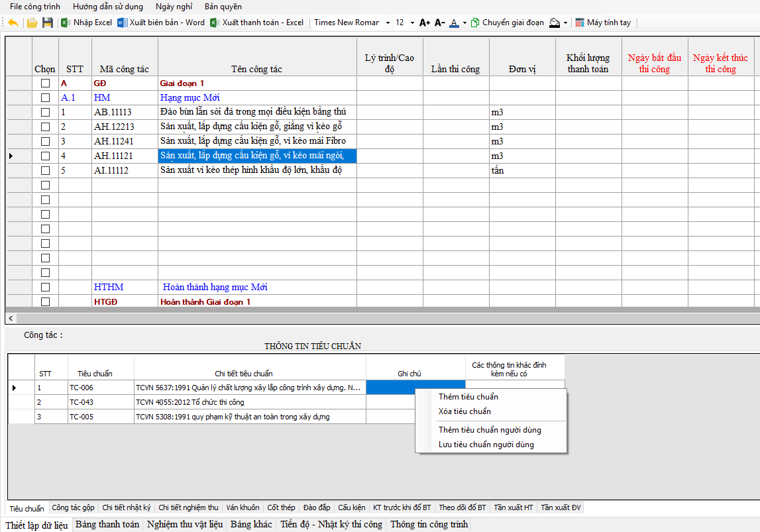Expand the font size 12 dropdown
The image size is (760, 532).
(x=412, y=23)
